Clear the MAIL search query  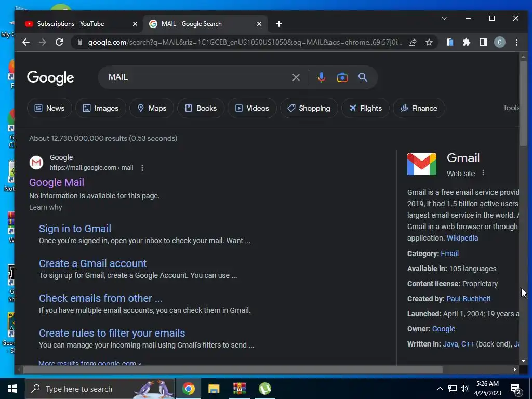click(x=296, y=77)
